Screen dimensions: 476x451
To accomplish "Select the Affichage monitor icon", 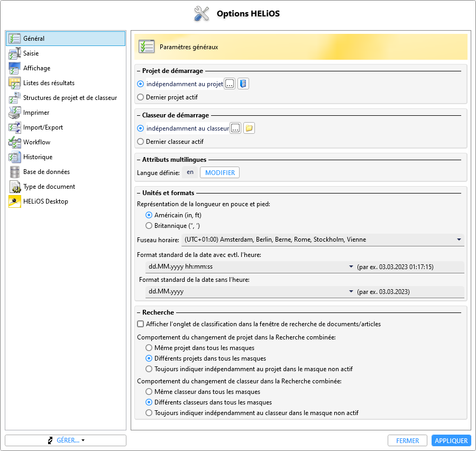I will pos(15,68).
